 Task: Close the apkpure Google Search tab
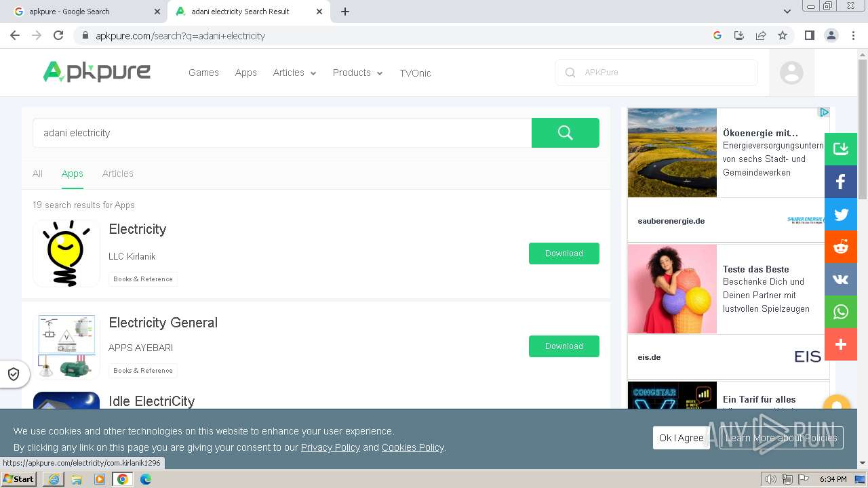point(157,12)
